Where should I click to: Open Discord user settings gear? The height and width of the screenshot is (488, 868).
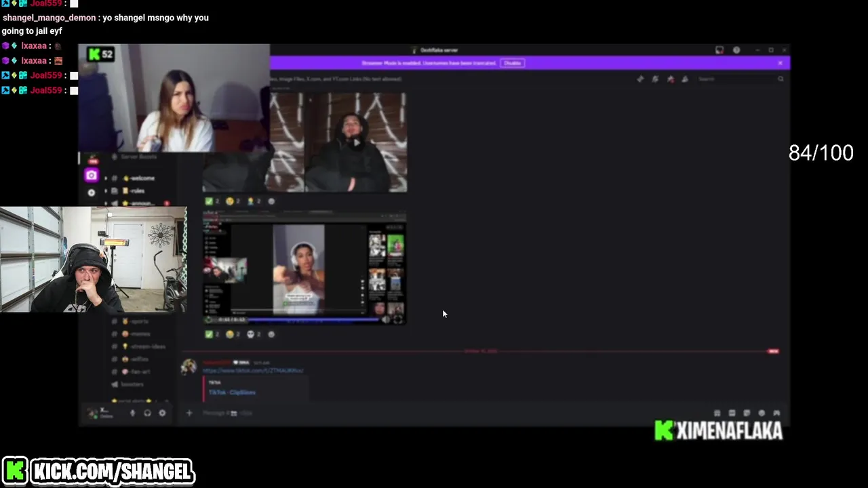162,413
